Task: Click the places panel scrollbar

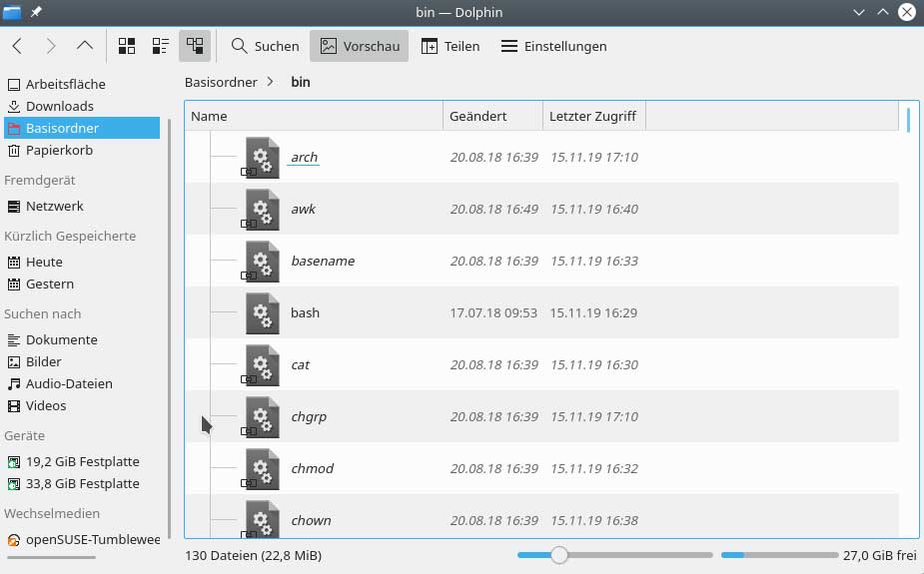Action: pyautogui.click(x=170, y=328)
